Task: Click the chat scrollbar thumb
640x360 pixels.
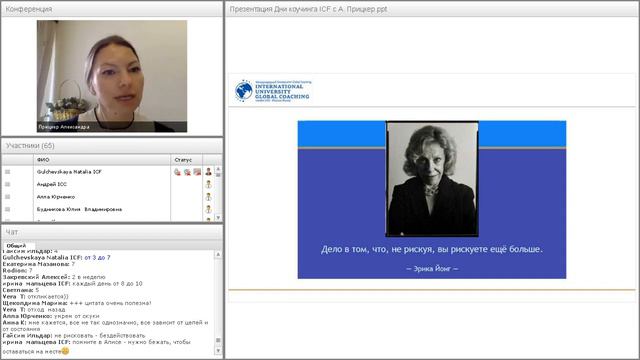Action: pos(218,340)
